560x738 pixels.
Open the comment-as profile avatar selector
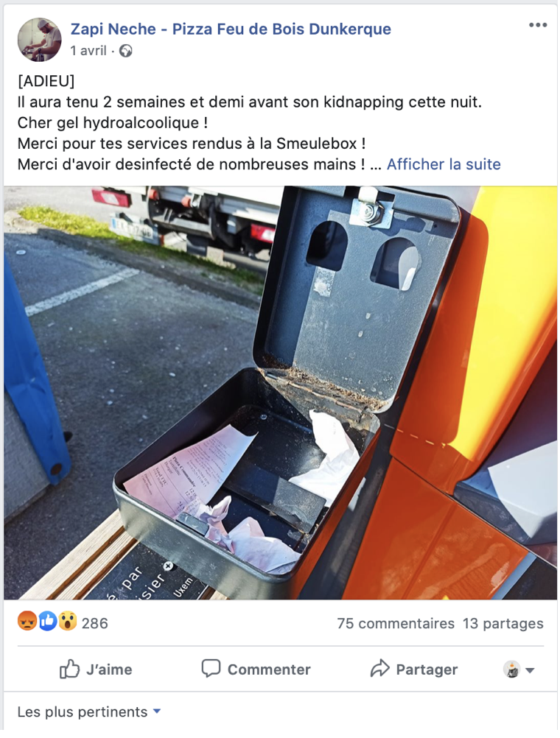tap(511, 670)
